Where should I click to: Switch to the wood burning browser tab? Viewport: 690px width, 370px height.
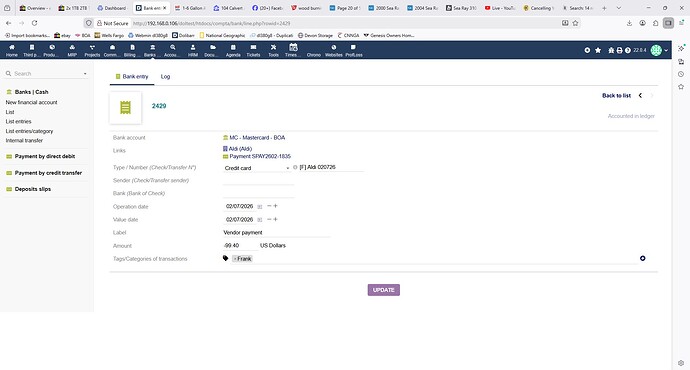(305, 8)
